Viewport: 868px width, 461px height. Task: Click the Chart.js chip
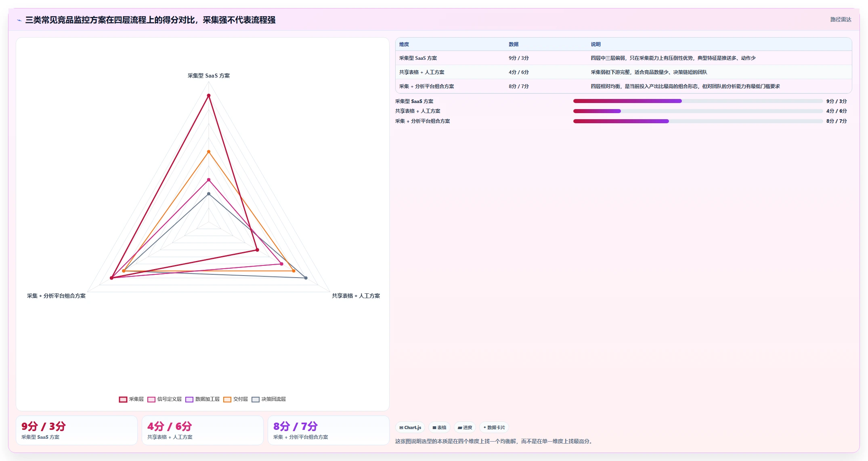410,427
